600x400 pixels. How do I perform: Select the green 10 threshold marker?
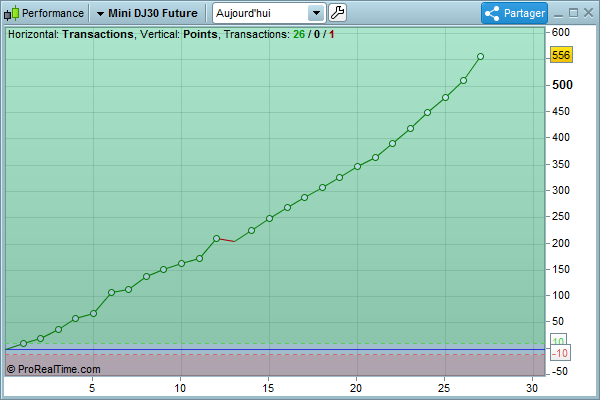[559, 340]
